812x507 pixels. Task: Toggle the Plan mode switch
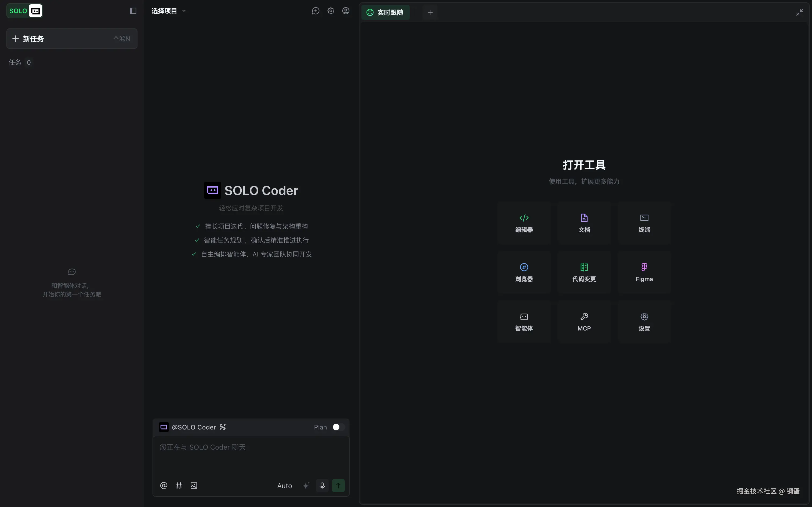click(338, 427)
